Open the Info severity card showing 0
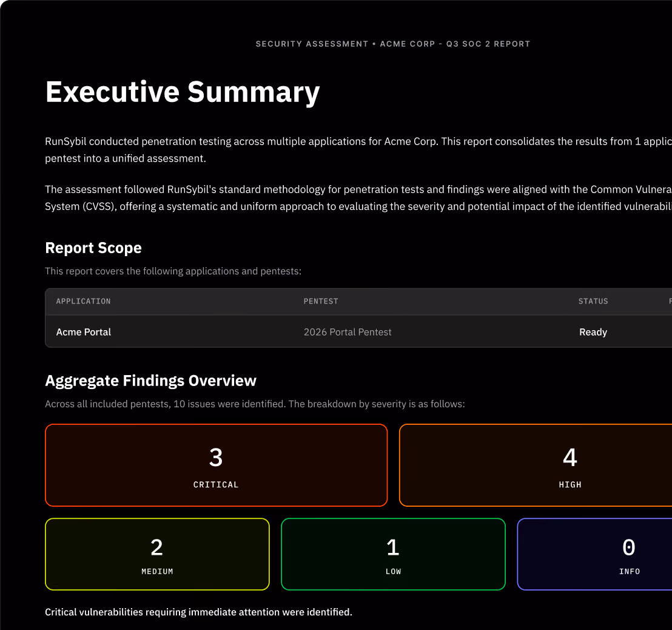 [x=595, y=554]
